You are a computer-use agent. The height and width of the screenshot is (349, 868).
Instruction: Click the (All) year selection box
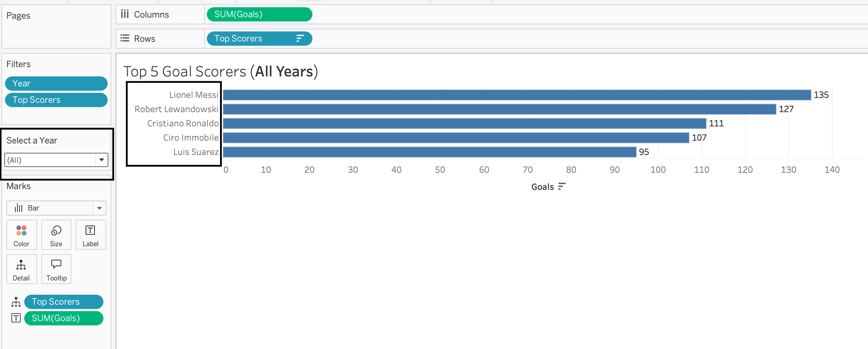tap(56, 160)
